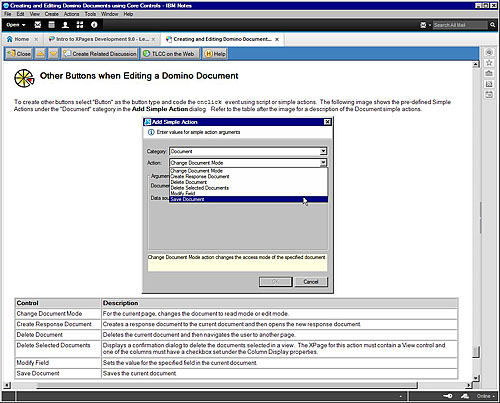Close the Add Simple Action dialog
500x403 pixels.
pos(327,122)
